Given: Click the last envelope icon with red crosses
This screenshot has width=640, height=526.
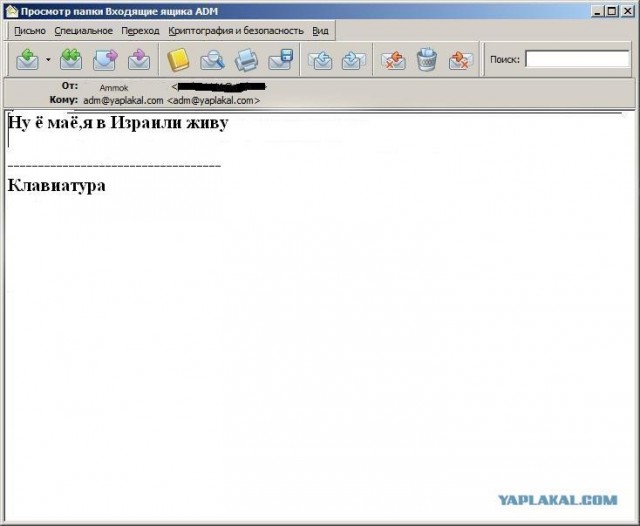Looking at the screenshot, I should tap(461, 60).
